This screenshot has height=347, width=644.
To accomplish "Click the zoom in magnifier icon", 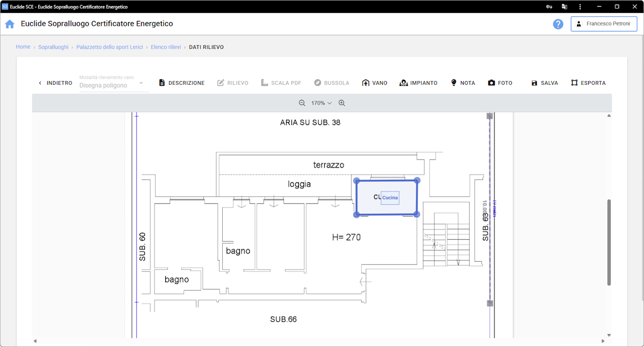I will pyautogui.click(x=342, y=103).
